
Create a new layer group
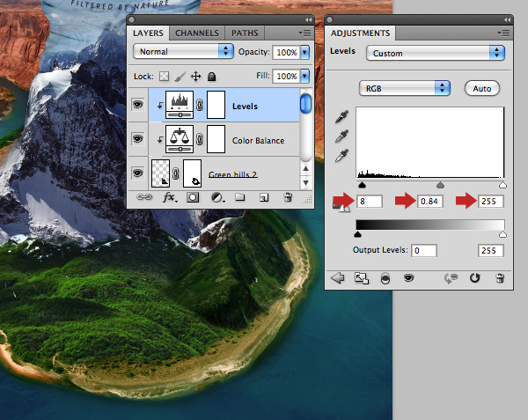(239, 197)
